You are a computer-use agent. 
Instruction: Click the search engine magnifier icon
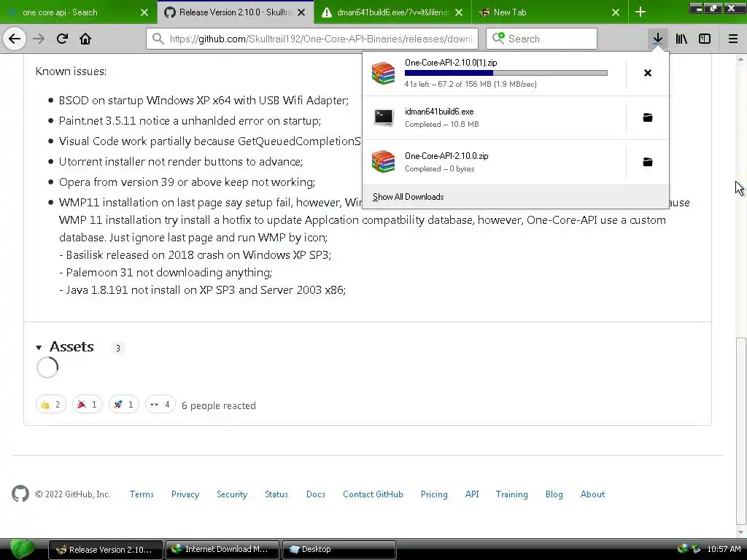[498, 38]
